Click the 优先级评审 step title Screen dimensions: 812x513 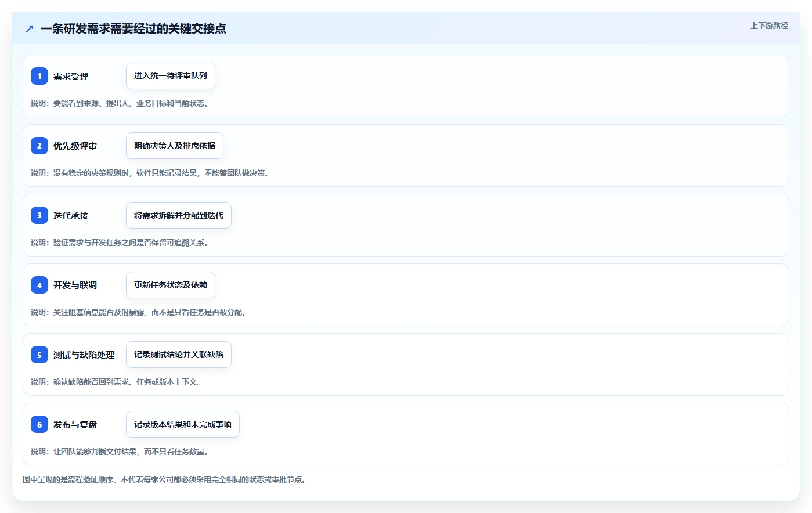tap(75, 146)
